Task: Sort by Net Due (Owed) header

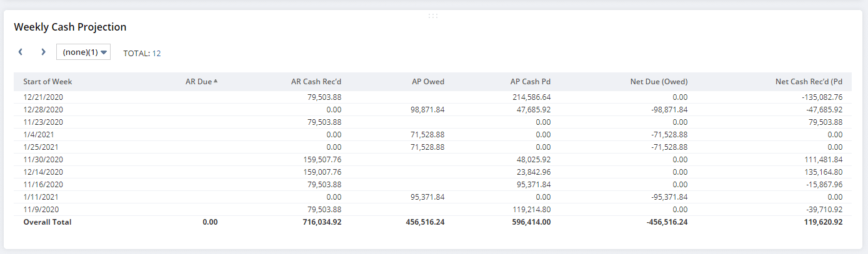Action: click(659, 82)
